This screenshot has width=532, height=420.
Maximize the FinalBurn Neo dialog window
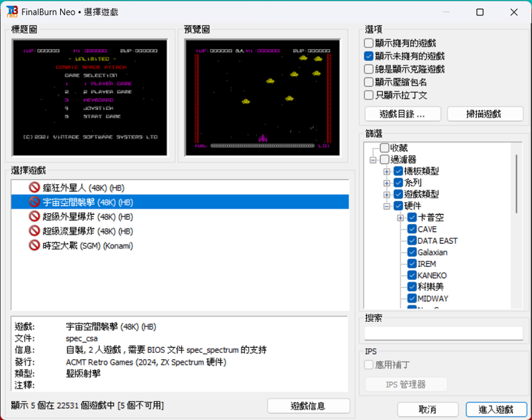[x=480, y=12]
